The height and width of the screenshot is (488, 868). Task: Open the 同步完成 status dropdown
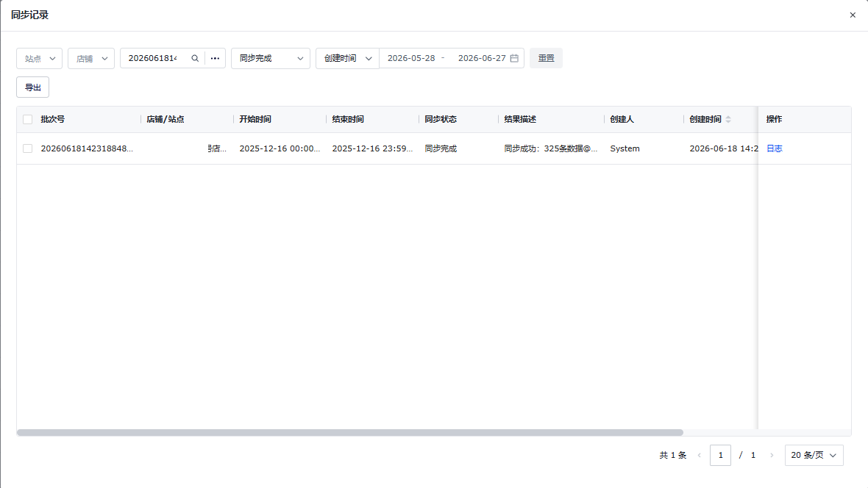pyautogui.click(x=271, y=58)
